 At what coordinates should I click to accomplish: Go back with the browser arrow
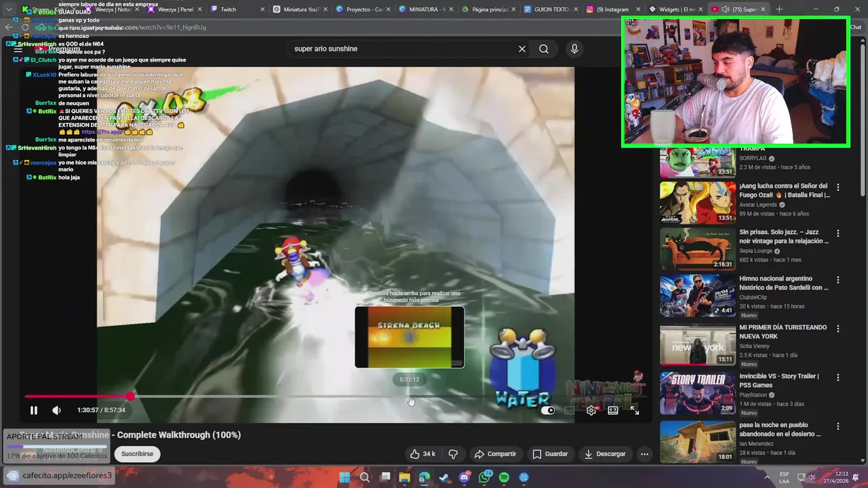[x=9, y=27]
